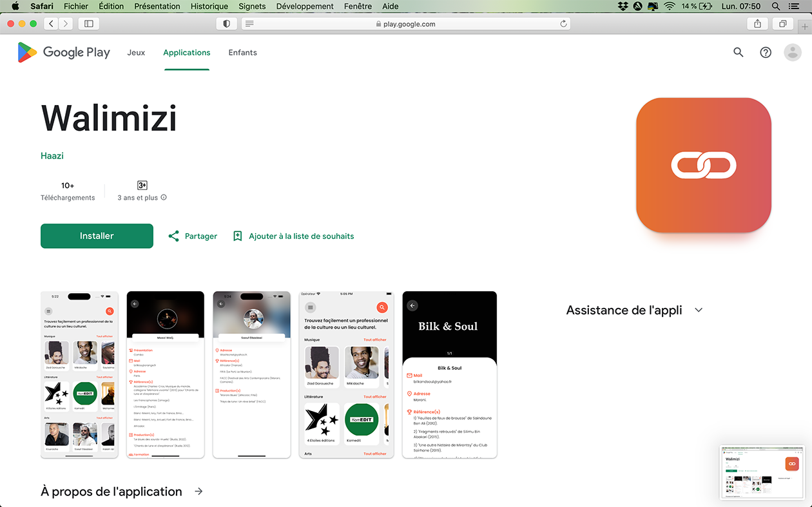Click the age rating info icon
The image size is (812, 507).
click(x=164, y=198)
